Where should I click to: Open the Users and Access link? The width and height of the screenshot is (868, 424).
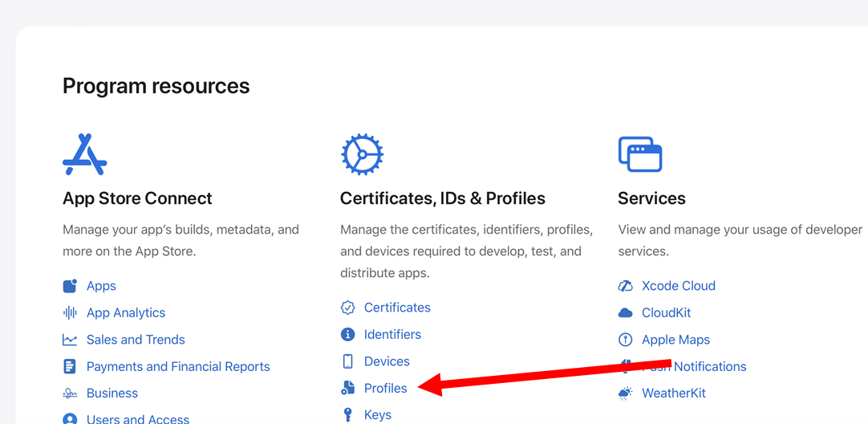(138, 419)
